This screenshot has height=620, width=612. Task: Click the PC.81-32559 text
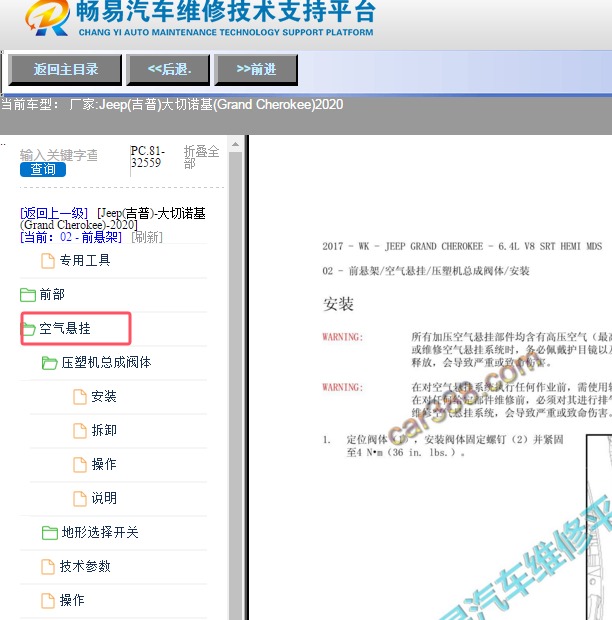pos(147,157)
